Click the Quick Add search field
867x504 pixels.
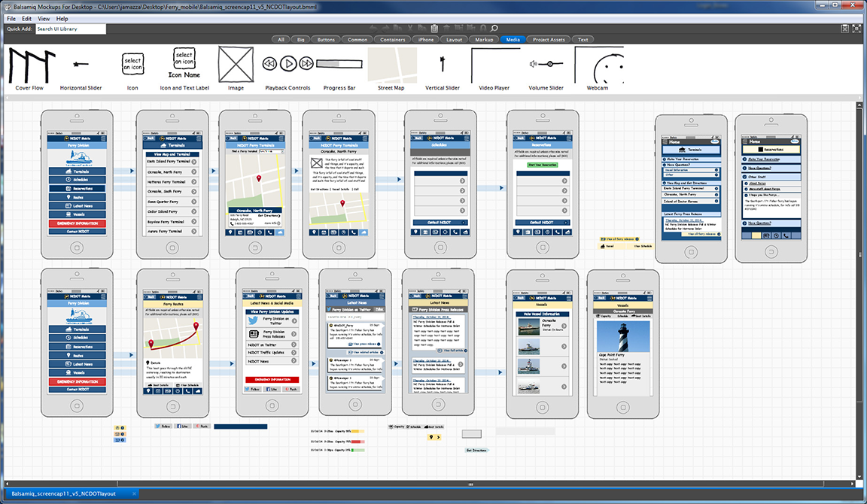click(70, 29)
